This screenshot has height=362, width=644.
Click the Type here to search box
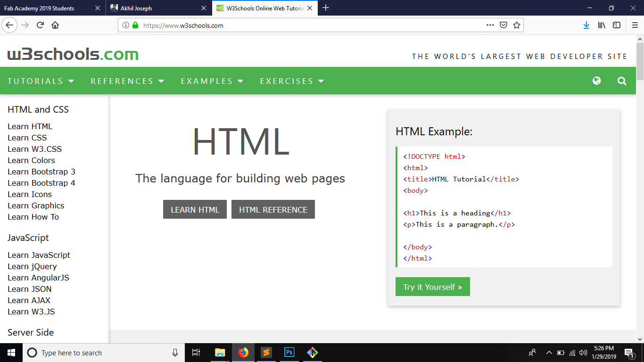104,353
